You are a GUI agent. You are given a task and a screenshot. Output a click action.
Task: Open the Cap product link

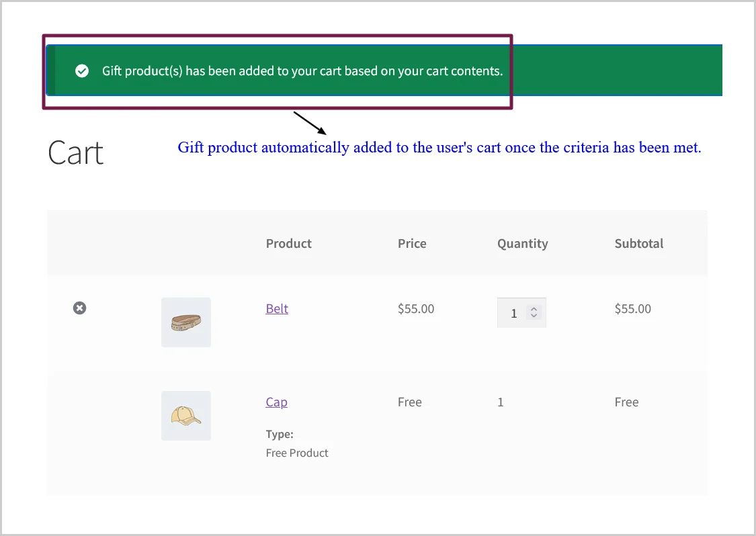[x=276, y=402]
